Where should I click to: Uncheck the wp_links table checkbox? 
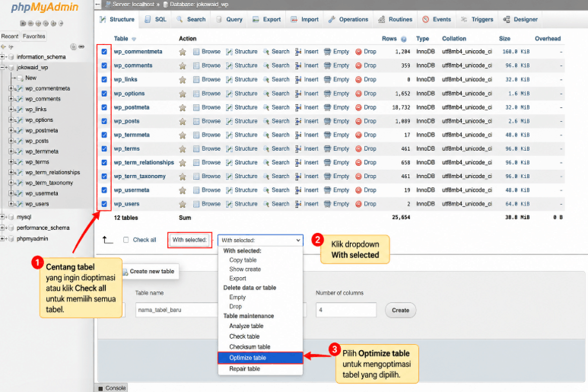[104, 79]
